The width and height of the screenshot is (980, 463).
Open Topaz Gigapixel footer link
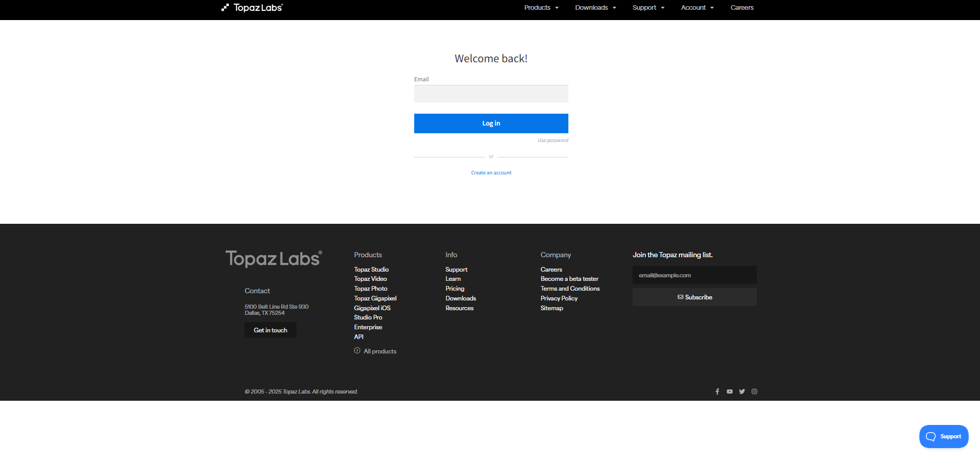point(375,298)
